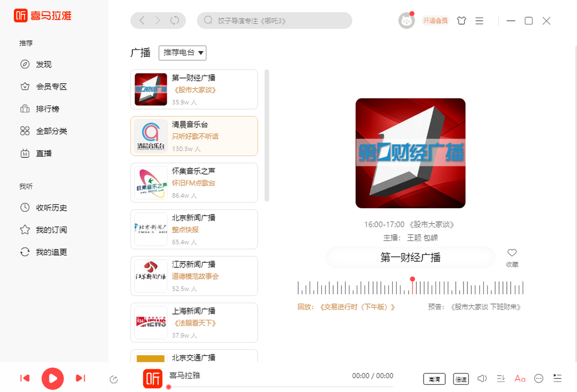Open the more options ellipsis menu
Image resolution: width=577 pixels, height=392 pixels.
point(539,379)
